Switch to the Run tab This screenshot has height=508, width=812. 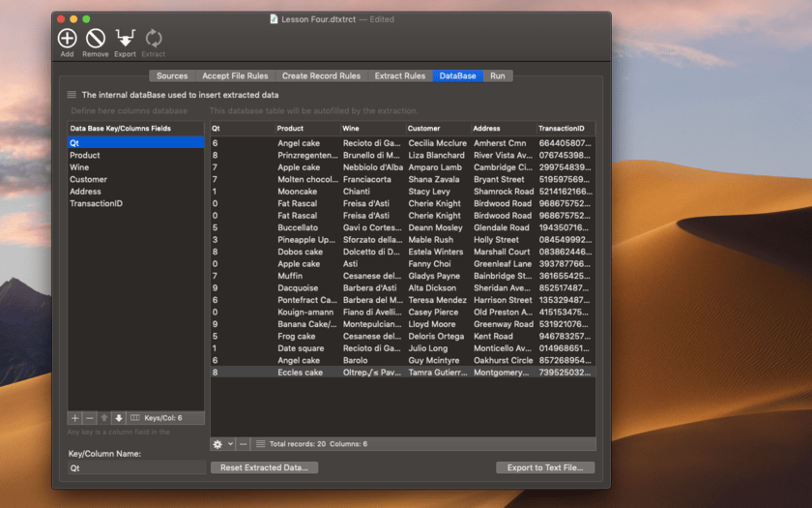(x=498, y=75)
